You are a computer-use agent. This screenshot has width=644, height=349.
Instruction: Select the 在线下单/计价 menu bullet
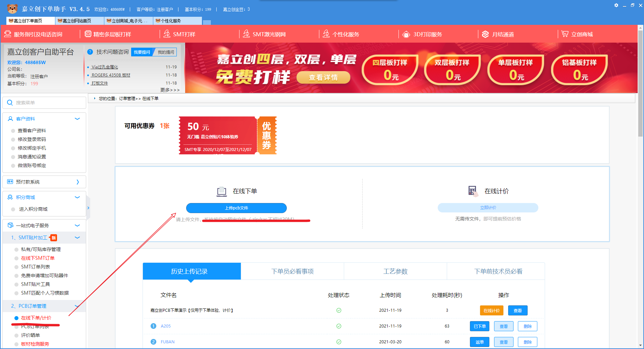click(16, 318)
